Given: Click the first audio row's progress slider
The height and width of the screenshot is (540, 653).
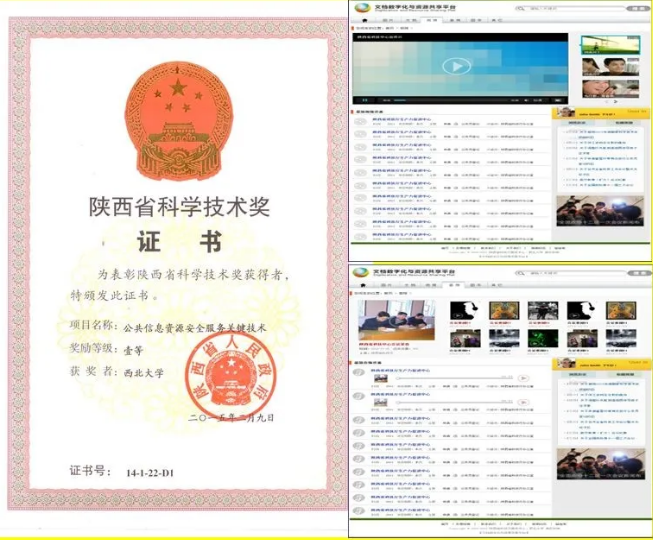Looking at the screenshot, I should point(454,378).
